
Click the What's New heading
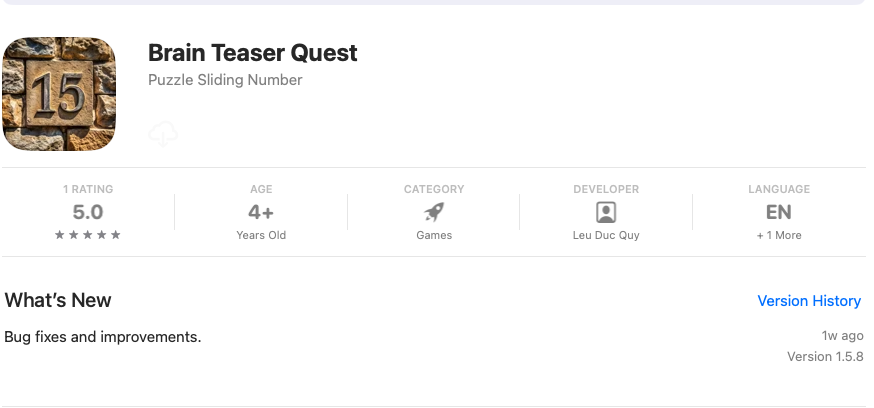tap(58, 301)
